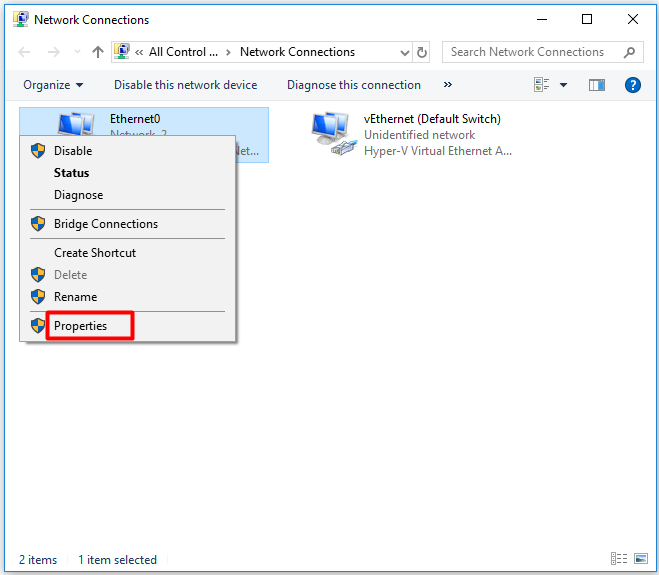Switch to details view in status bar
659x575 pixels.
click(x=619, y=559)
